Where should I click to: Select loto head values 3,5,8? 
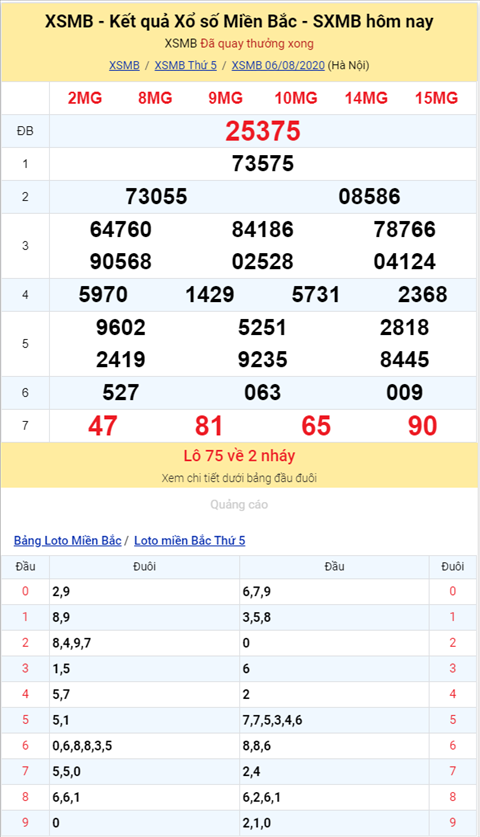pyautogui.click(x=257, y=618)
